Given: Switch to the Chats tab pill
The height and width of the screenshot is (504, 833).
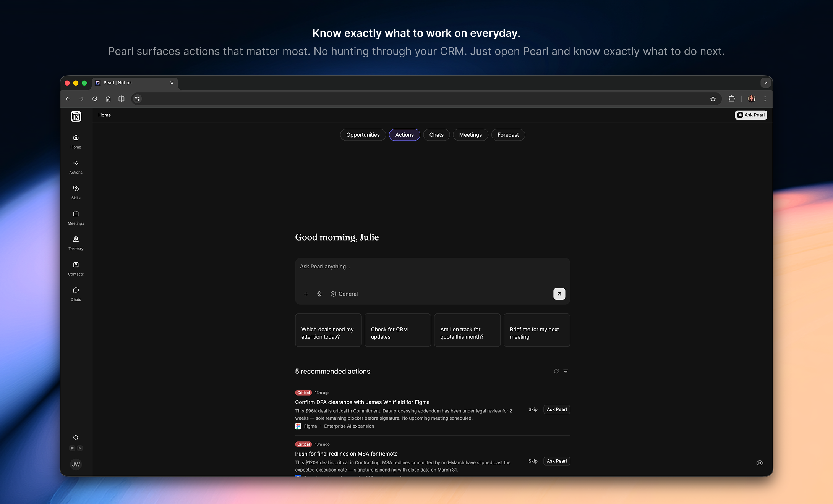Looking at the screenshot, I should point(436,135).
